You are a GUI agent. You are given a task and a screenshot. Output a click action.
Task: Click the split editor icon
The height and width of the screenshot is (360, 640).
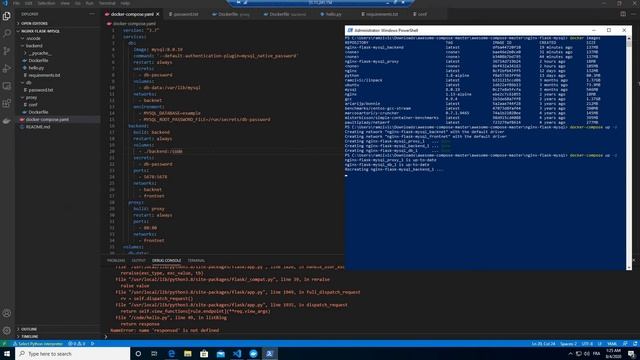click(x=623, y=14)
